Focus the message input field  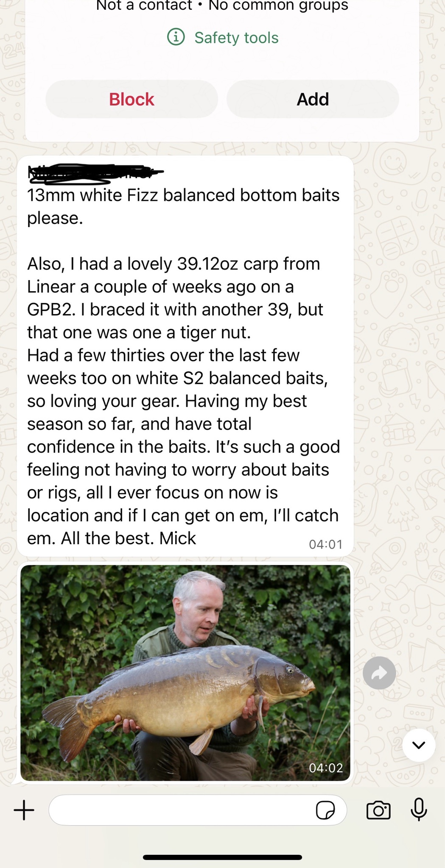pyautogui.click(x=182, y=810)
